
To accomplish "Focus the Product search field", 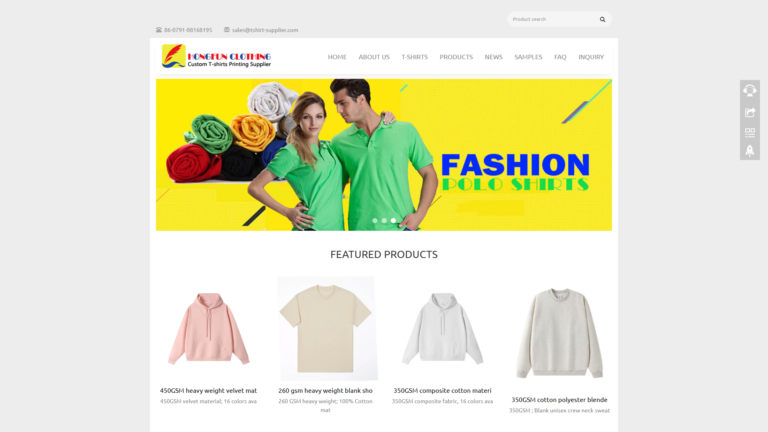I will click(x=553, y=19).
